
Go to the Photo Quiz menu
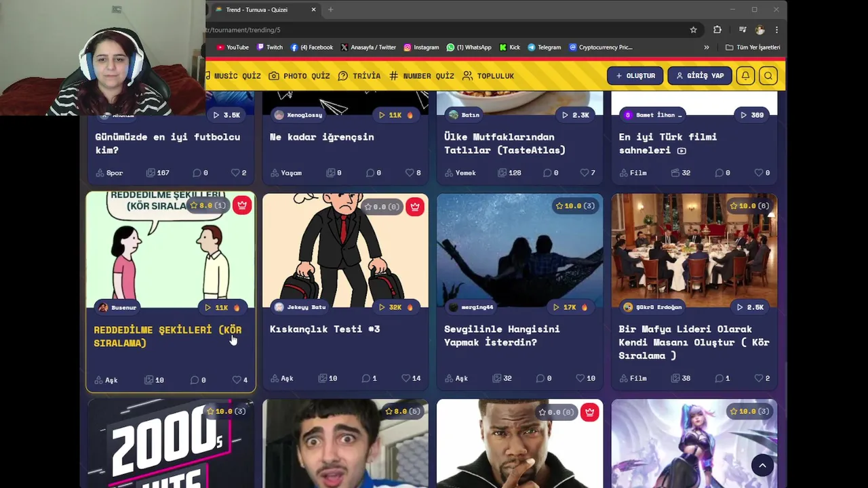(299, 76)
